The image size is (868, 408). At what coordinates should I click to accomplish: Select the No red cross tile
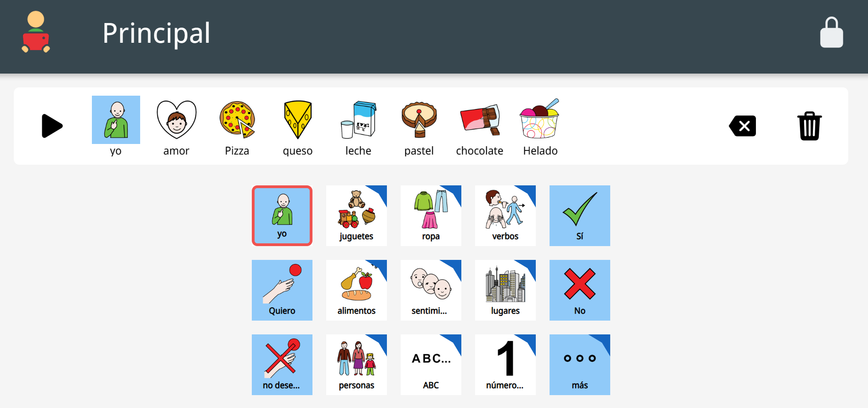coord(580,290)
